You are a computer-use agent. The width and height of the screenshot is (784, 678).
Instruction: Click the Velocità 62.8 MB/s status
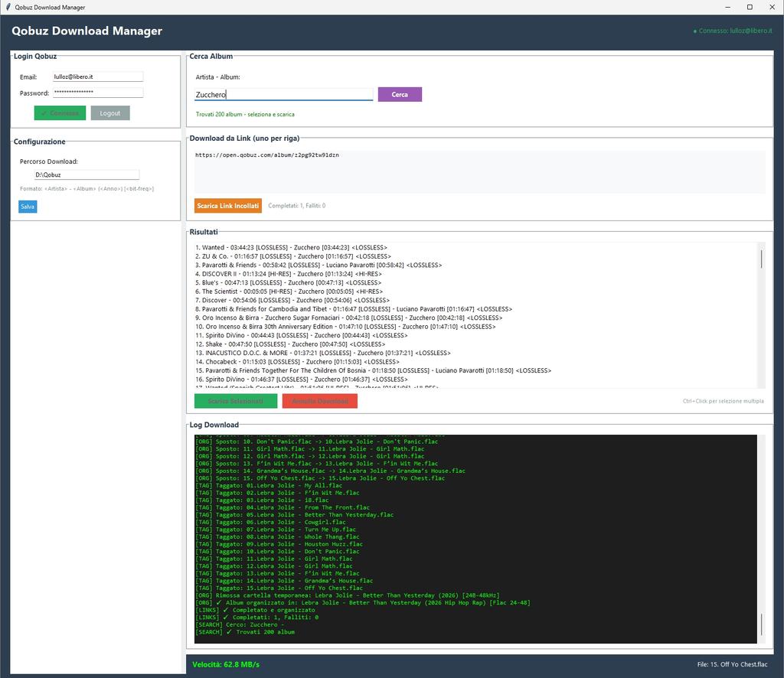(x=226, y=664)
